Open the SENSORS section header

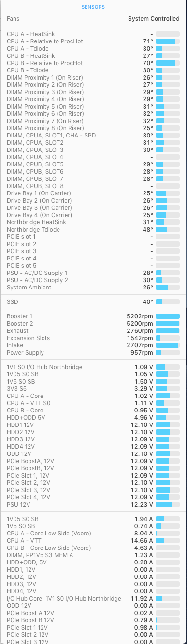(93, 7)
